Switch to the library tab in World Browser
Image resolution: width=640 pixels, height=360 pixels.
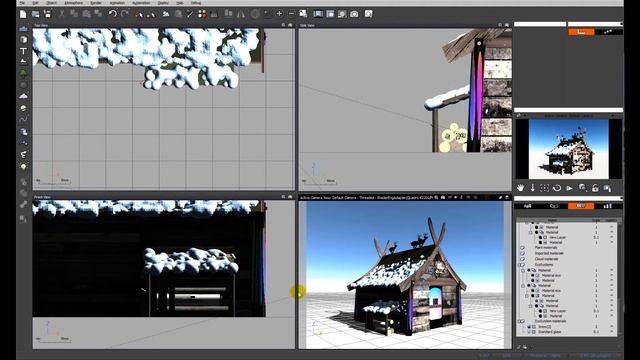click(608, 206)
